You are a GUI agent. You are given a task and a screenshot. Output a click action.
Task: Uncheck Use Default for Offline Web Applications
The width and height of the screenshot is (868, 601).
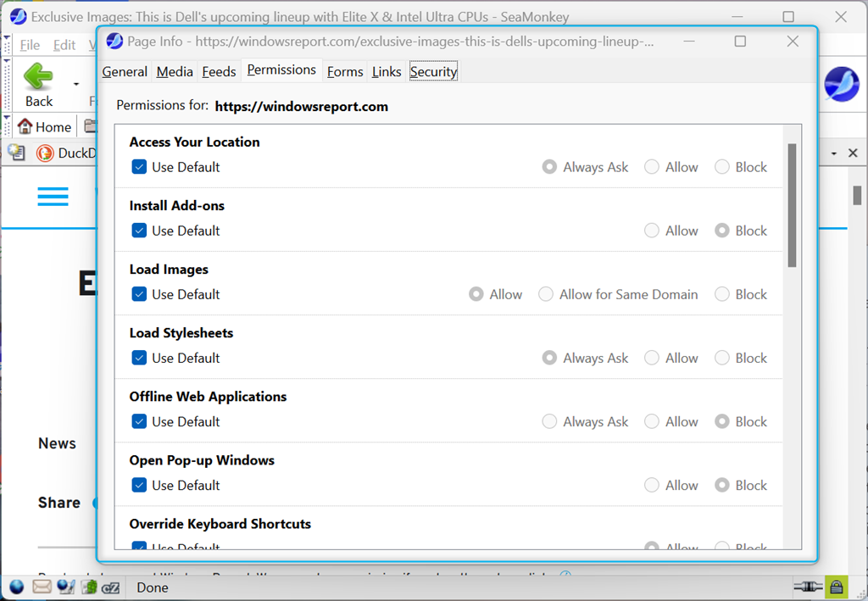tap(139, 421)
